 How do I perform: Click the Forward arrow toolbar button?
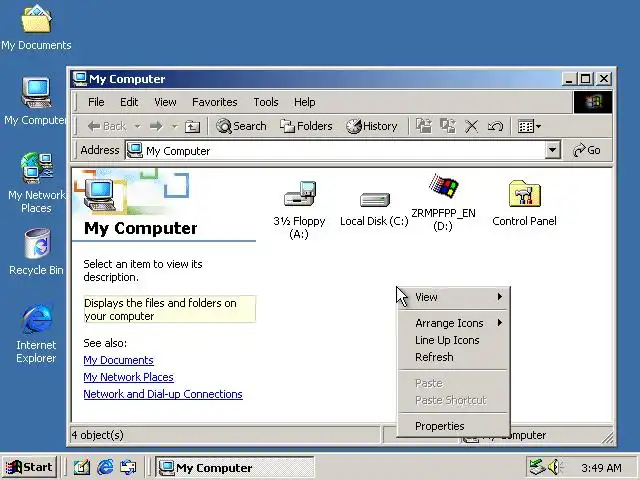pos(156,126)
